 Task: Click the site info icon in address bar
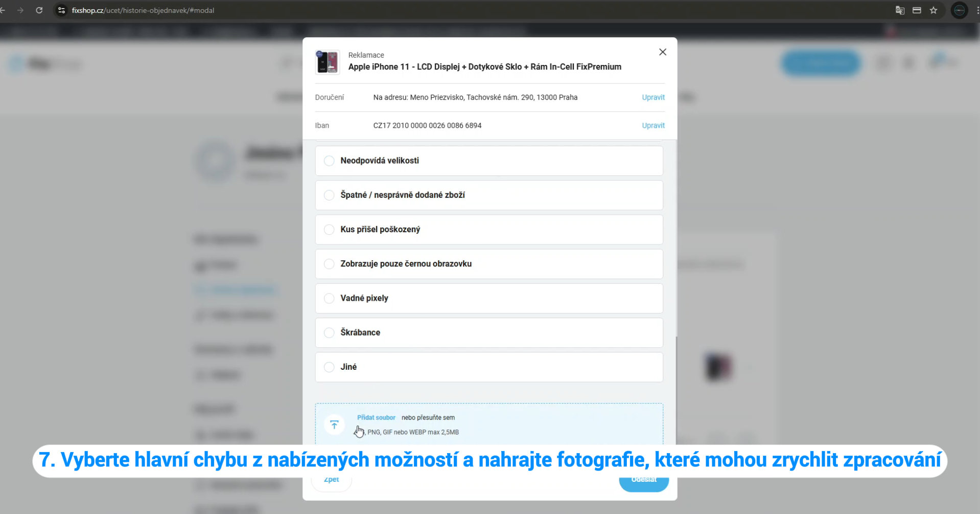point(61,10)
